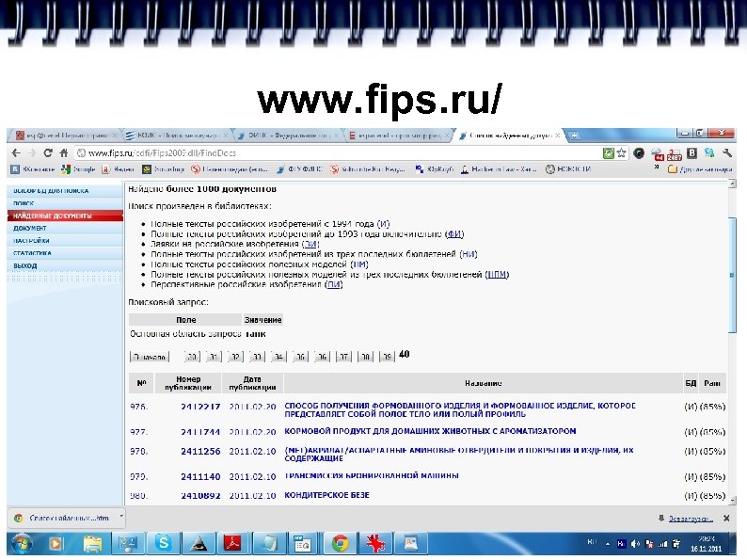Open the (ПИ) library link
The height and width of the screenshot is (560, 747).
tap(334, 284)
